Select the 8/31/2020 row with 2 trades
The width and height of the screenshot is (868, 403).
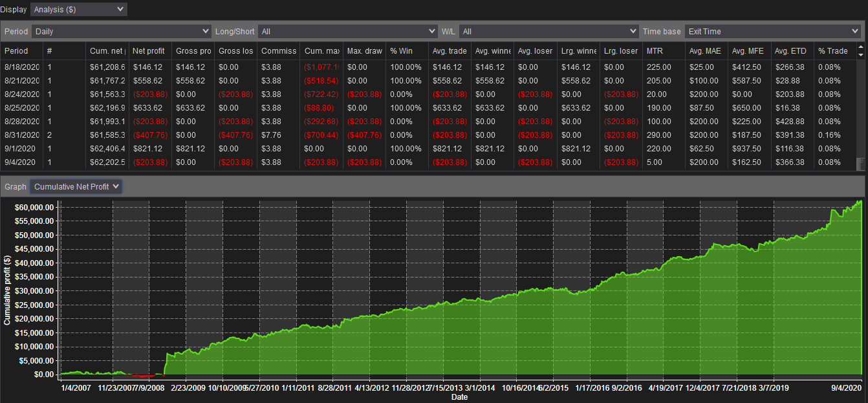coord(428,135)
